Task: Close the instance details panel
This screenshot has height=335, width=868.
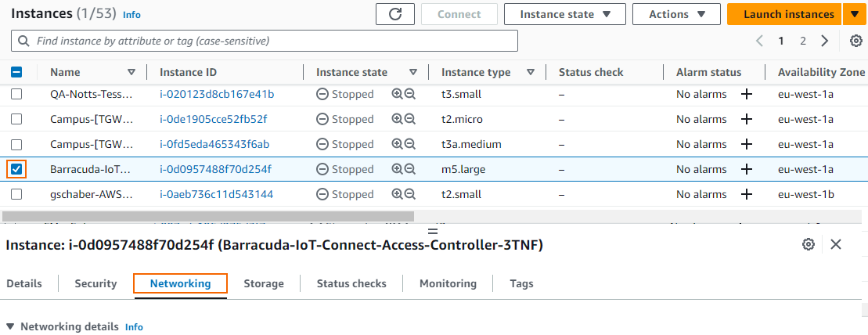Action: click(x=836, y=244)
